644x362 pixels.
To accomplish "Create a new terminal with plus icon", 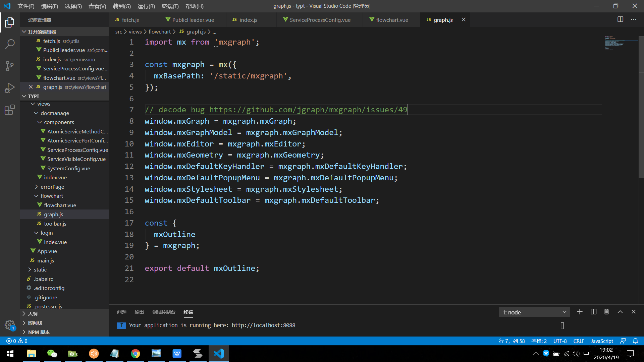I will 580,312.
